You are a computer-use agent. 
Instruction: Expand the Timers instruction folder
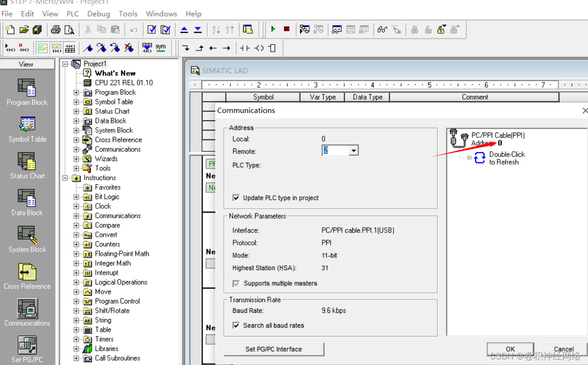coord(76,339)
